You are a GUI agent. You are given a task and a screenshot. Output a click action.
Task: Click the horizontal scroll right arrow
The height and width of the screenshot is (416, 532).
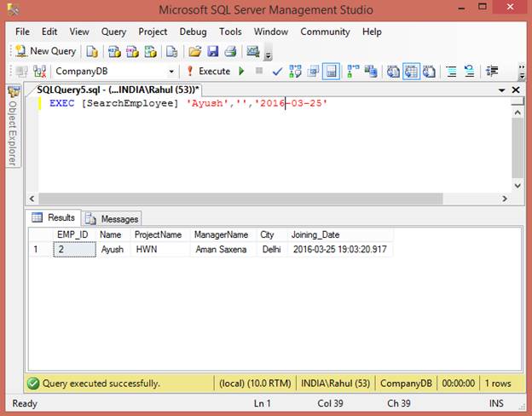[x=505, y=199]
